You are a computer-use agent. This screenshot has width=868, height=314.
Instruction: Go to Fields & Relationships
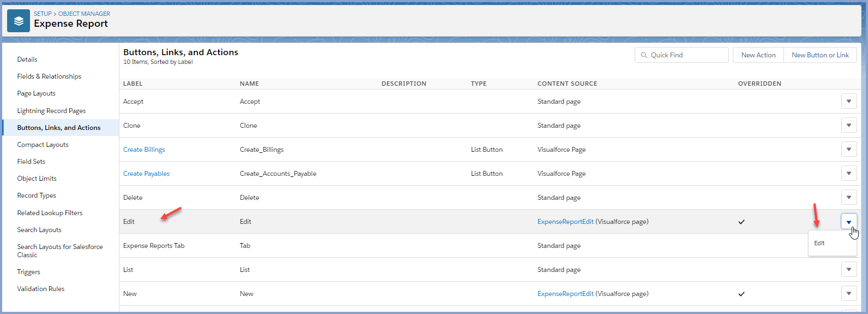click(x=49, y=76)
